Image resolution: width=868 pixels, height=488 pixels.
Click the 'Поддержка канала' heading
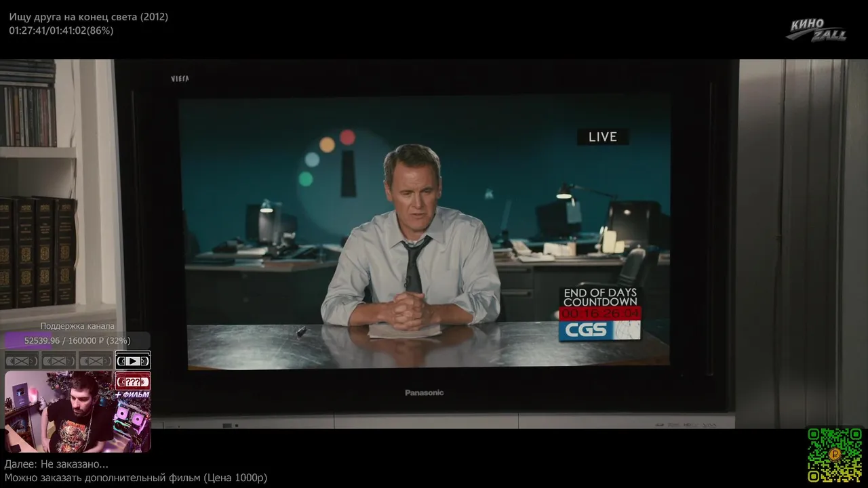click(x=77, y=326)
